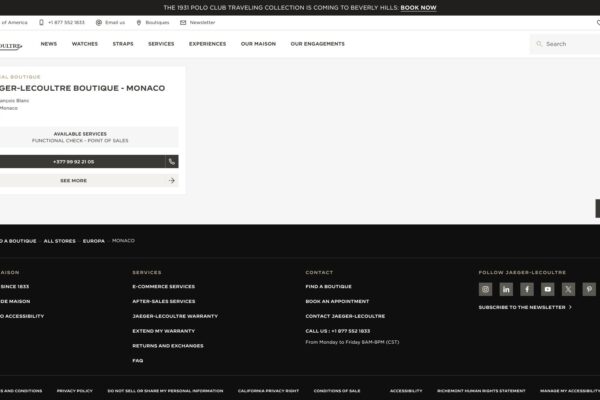Click +1 877 552 1833 in top bar

pyautogui.click(x=66, y=23)
